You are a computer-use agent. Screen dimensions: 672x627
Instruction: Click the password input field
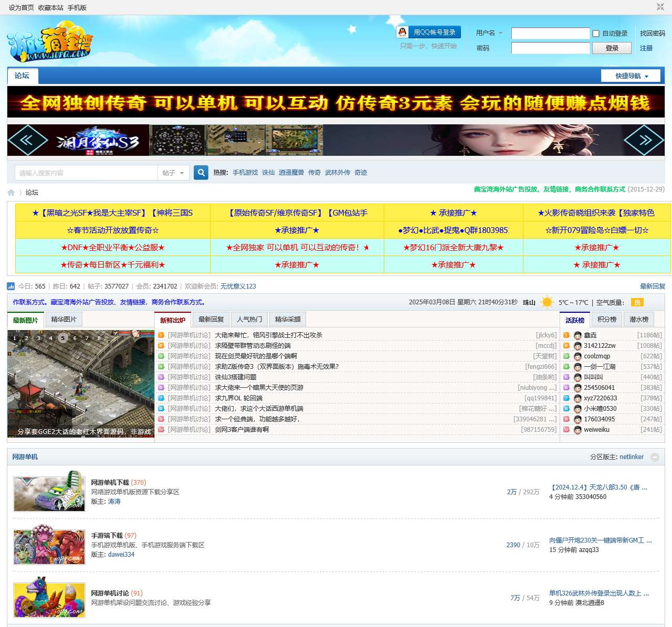pyautogui.click(x=551, y=48)
